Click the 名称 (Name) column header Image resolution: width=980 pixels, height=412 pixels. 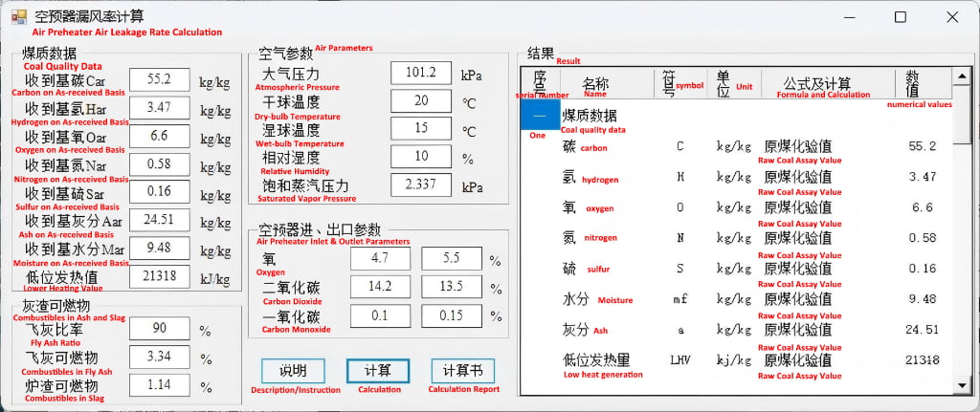pos(595,83)
